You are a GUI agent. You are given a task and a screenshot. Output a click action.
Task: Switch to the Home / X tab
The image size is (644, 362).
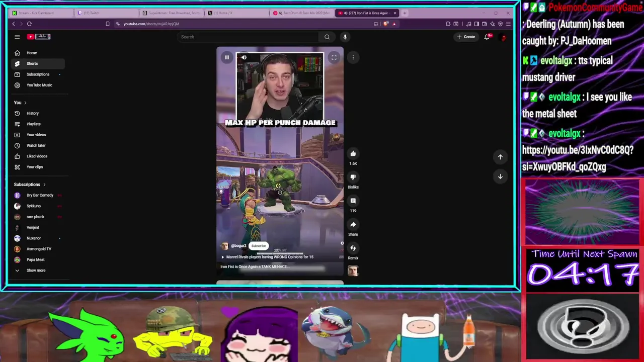[236, 13]
